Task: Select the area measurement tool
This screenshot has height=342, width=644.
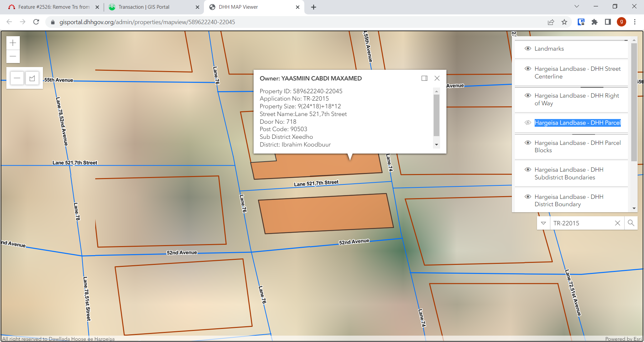Action: point(32,78)
